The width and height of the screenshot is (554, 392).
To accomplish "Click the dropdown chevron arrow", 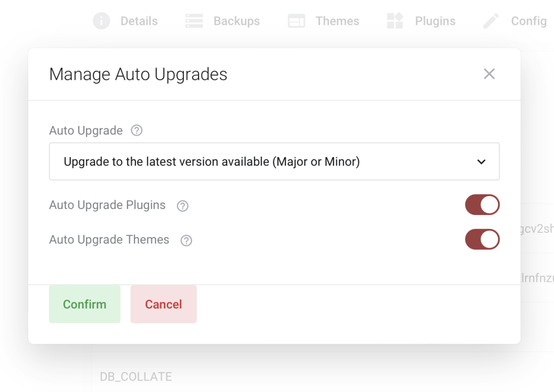I will coord(482,162).
